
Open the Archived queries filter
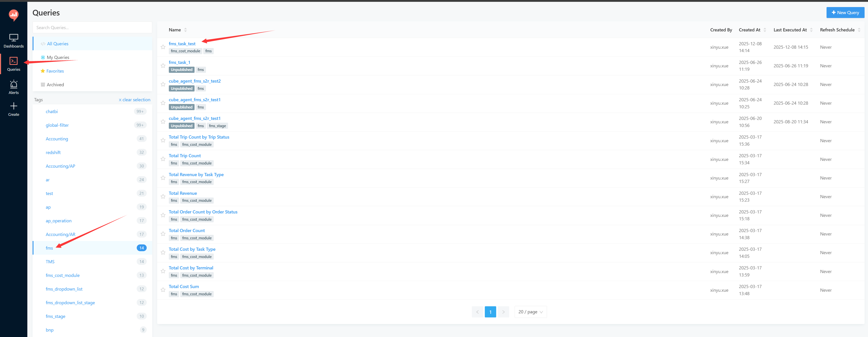(55, 84)
